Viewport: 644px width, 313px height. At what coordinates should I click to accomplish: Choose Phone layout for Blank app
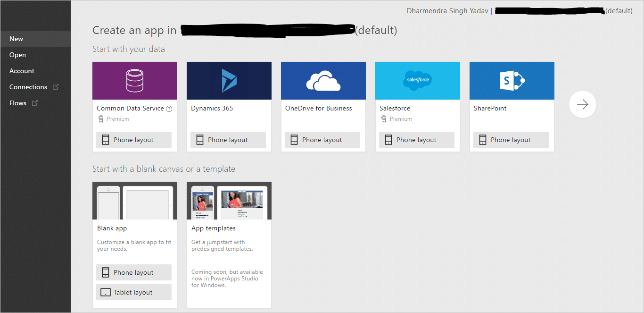coord(134,272)
